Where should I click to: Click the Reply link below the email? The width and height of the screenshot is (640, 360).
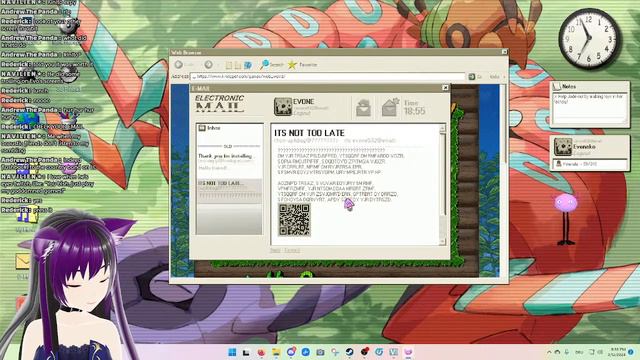pyautogui.click(x=275, y=250)
